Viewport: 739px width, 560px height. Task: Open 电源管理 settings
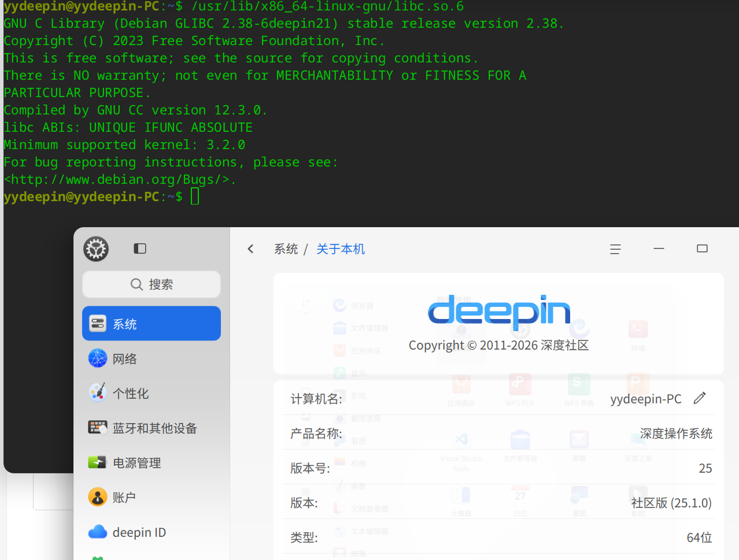coord(152,463)
